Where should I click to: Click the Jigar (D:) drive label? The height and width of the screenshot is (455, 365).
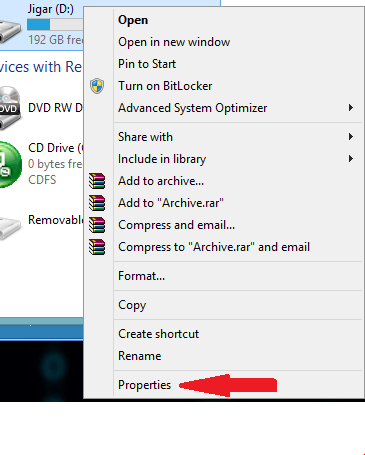pos(51,9)
